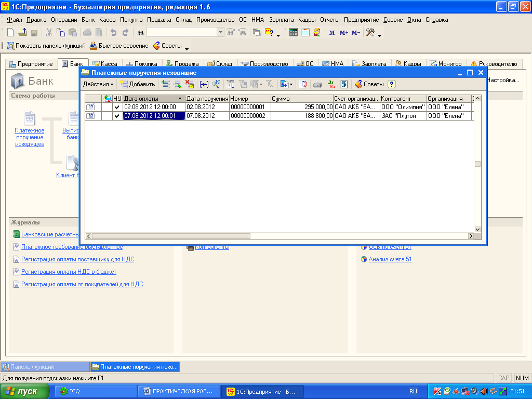Image resolution: width=532 pixels, height=399 pixels.
Task: Click the НУ checkmark in the 07.08.2012 row
Action: 117,116
